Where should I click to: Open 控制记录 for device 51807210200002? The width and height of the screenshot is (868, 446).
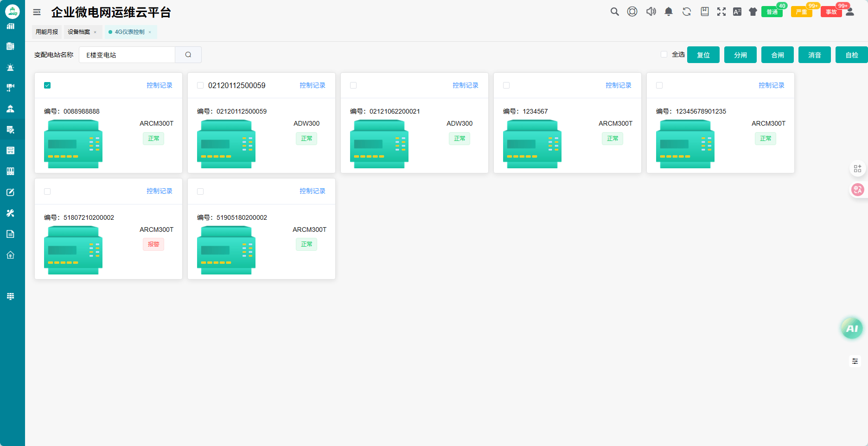click(160, 191)
